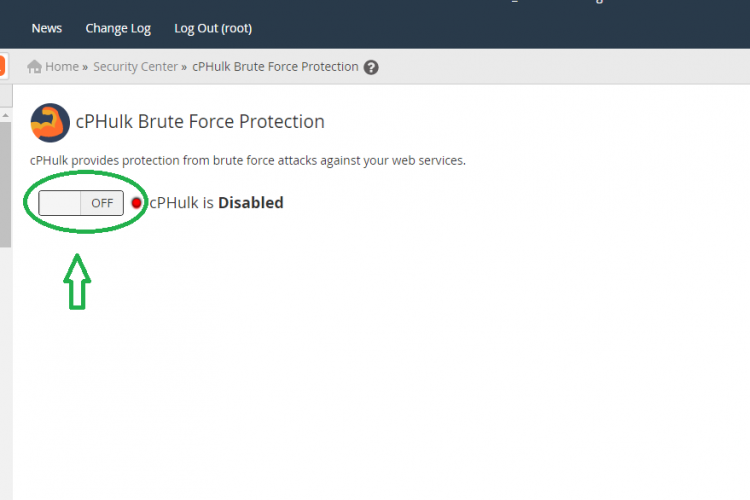Open help via the question mark icon

coord(371,67)
